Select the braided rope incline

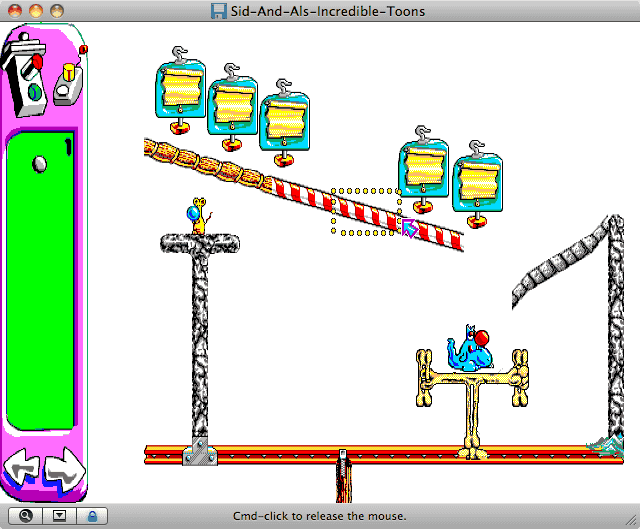pos(208,164)
